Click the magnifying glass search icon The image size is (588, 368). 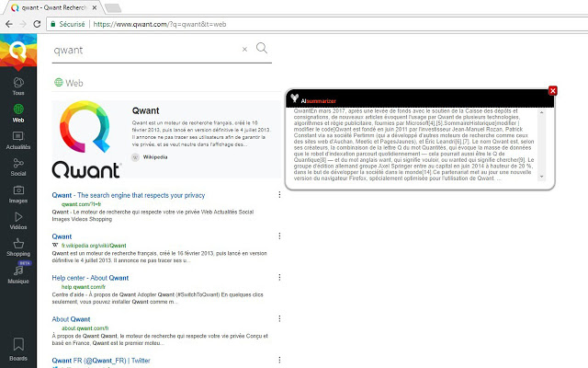click(x=262, y=48)
